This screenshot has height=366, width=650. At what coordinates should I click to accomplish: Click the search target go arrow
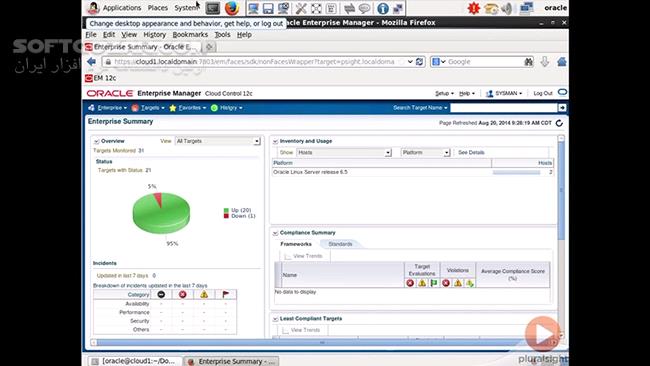pos(562,108)
